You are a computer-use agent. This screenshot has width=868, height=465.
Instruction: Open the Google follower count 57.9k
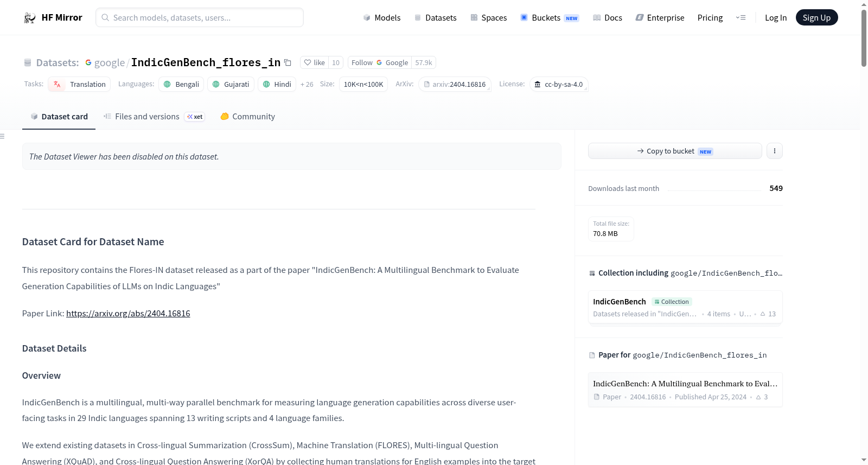pos(424,62)
